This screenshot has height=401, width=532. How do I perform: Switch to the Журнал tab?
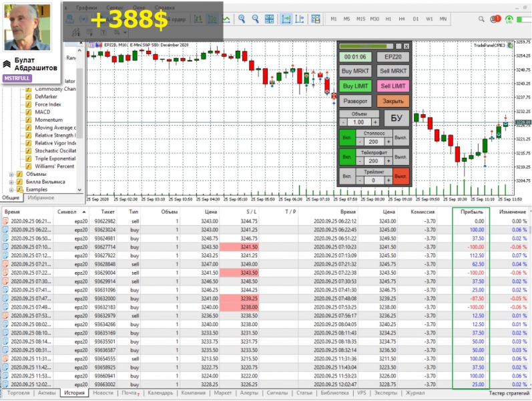(x=415, y=393)
